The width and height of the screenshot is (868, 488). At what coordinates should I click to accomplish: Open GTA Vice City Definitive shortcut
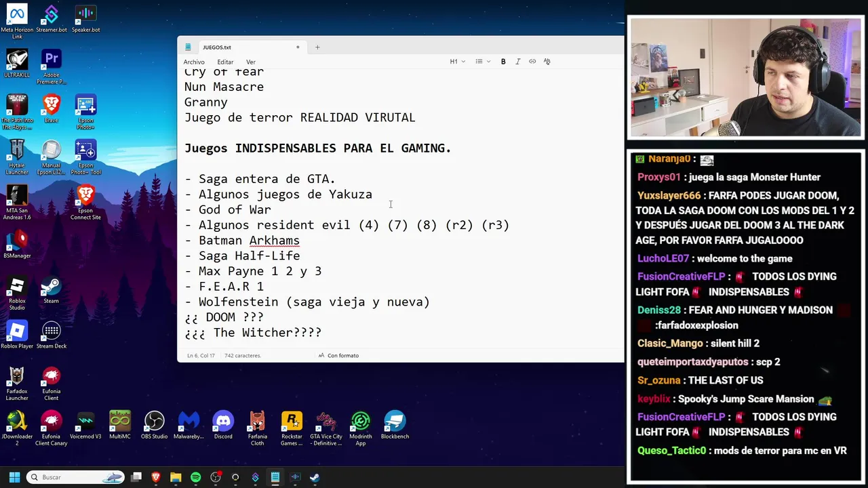tap(326, 429)
